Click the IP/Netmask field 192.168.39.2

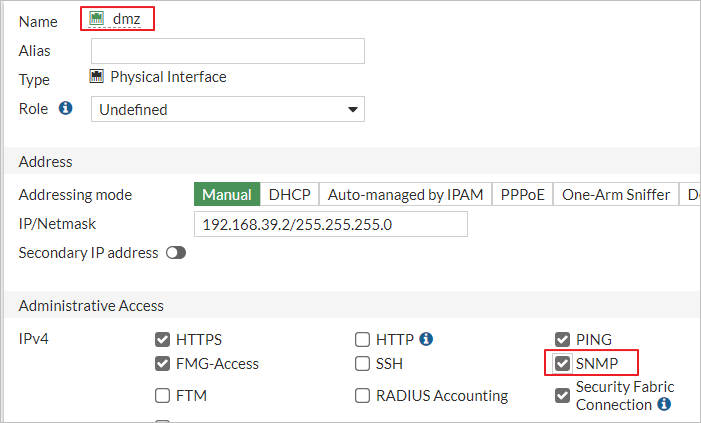point(331,224)
